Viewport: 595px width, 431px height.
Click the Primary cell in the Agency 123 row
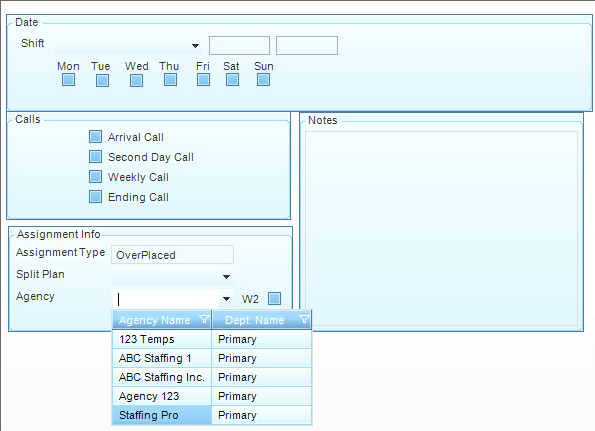(261, 396)
